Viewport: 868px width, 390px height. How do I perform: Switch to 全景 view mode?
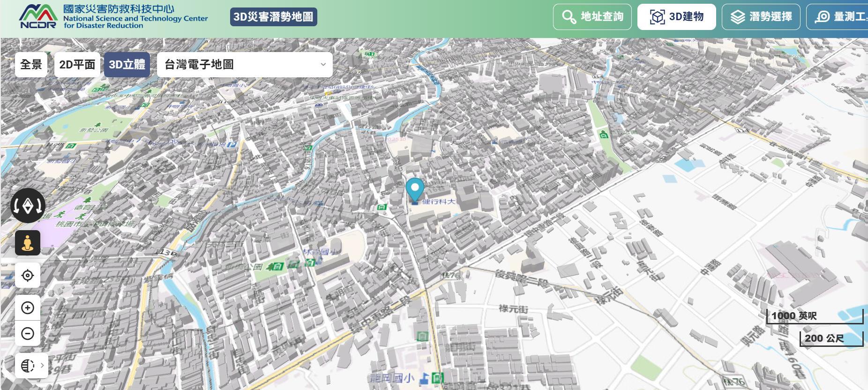click(x=31, y=64)
